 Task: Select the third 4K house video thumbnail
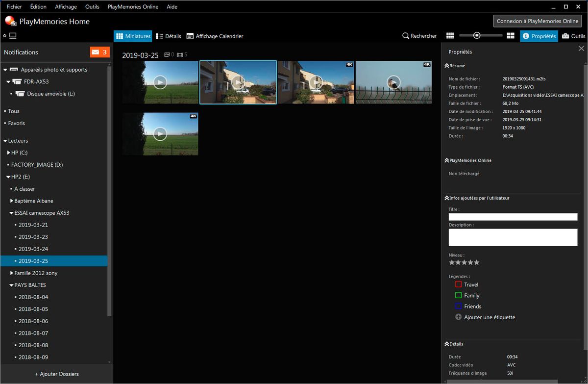[x=316, y=82]
